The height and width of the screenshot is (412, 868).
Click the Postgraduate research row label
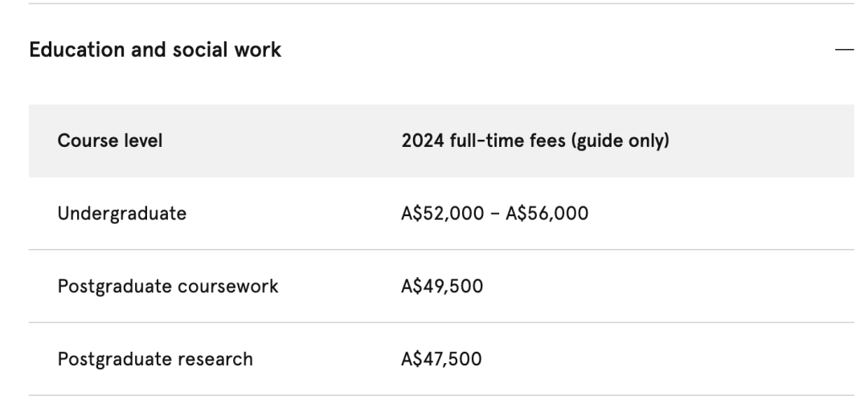coord(155,360)
